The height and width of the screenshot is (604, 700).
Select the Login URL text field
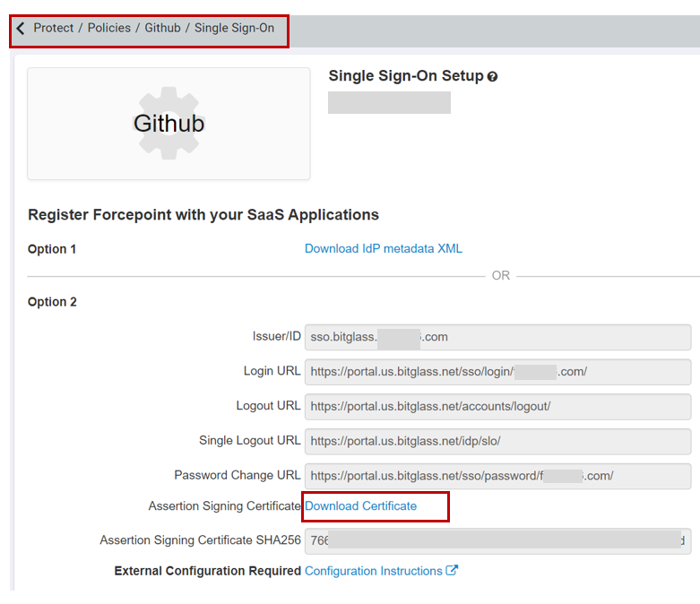coord(497,372)
